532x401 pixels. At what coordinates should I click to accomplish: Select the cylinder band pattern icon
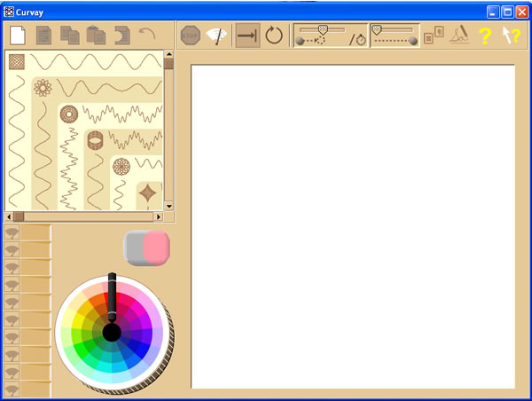(95, 140)
